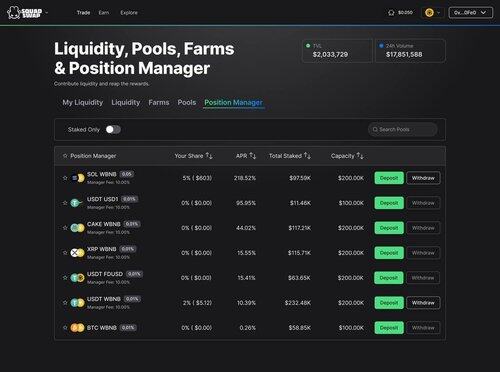Open the dropdown arrow beside SquadSwap logo
Viewport: 500px width, 372px height.
(x=47, y=13)
